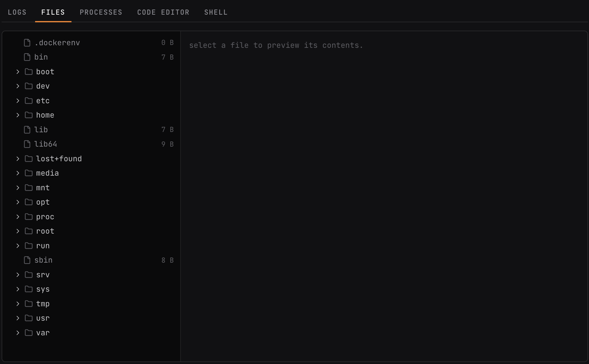Click the root folder icon
The width and height of the screenshot is (589, 364).
pyautogui.click(x=29, y=231)
